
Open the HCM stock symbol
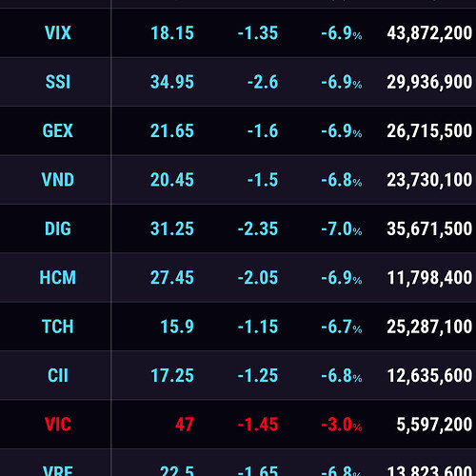[58, 278]
